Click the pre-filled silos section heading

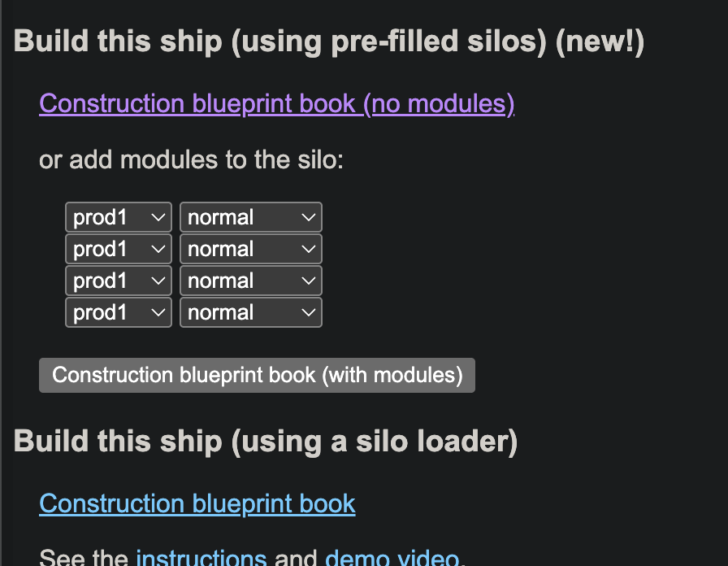tap(329, 41)
